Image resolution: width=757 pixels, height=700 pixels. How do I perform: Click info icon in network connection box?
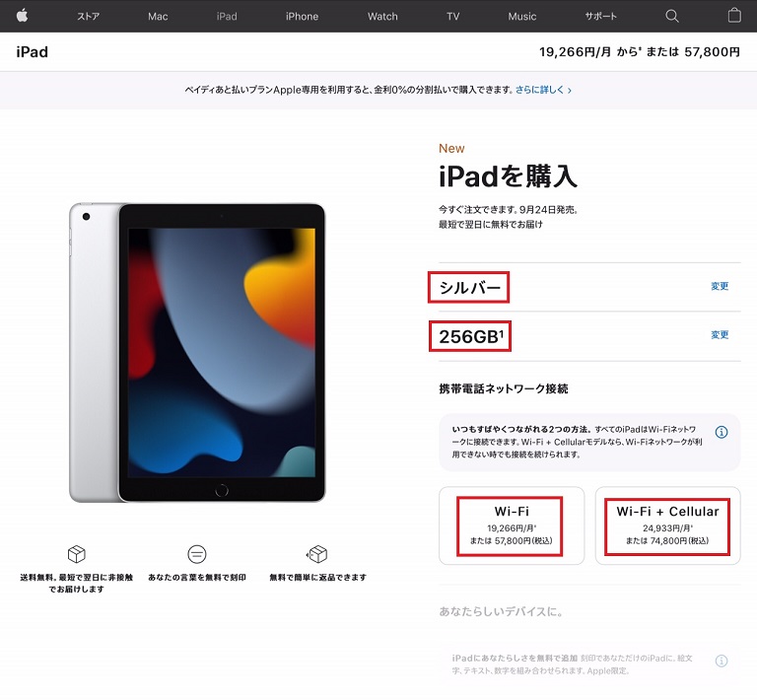722,432
